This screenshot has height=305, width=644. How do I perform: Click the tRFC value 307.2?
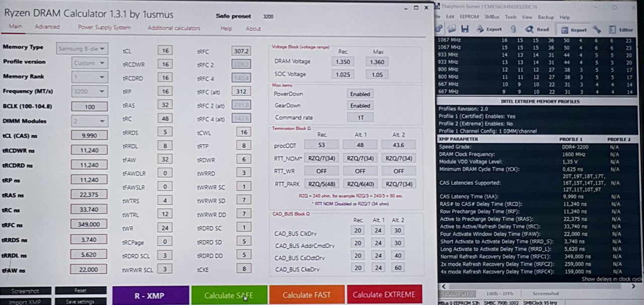pyautogui.click(x=241, y=51)
